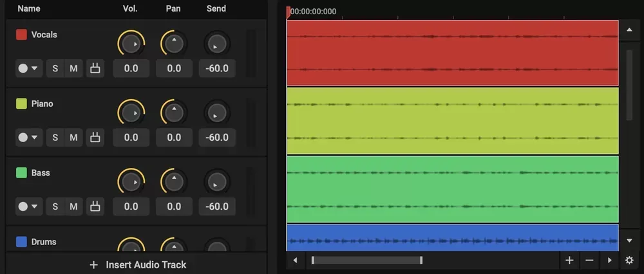This screenshot has width=644, height=274.
Task: Click the Vocals send knob
Action: click(x=217, y=43)
